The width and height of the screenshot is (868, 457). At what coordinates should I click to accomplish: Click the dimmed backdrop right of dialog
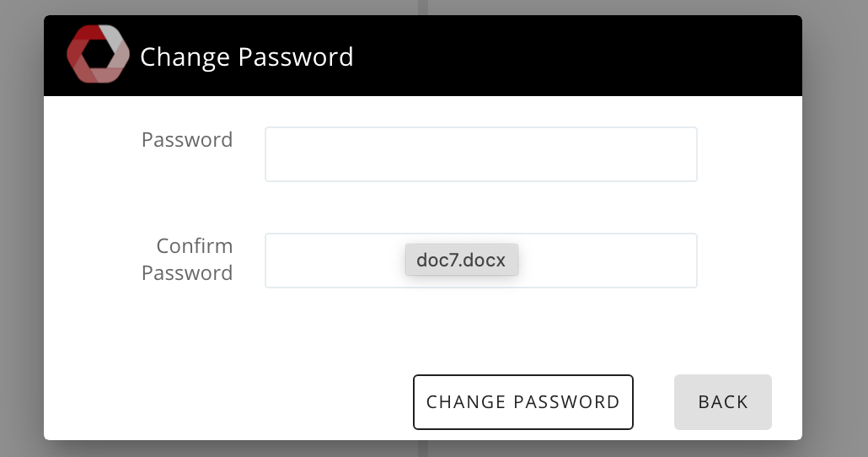[x=835, y=228]
